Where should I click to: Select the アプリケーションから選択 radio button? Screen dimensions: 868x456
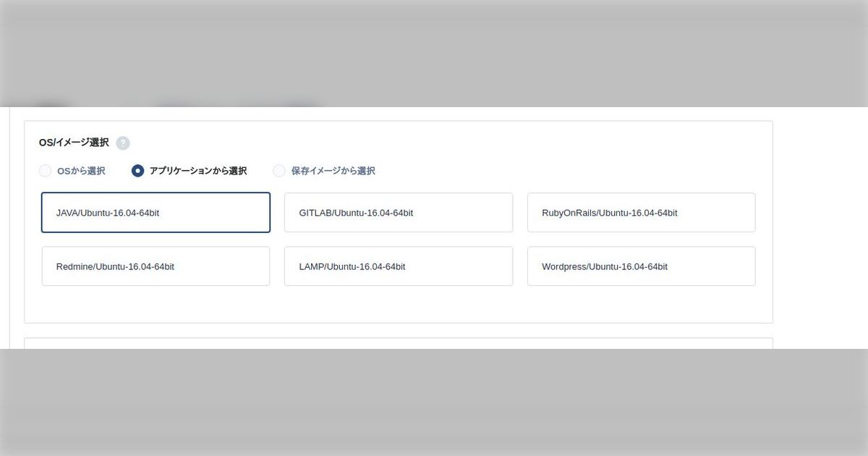(x=137, y=171)
